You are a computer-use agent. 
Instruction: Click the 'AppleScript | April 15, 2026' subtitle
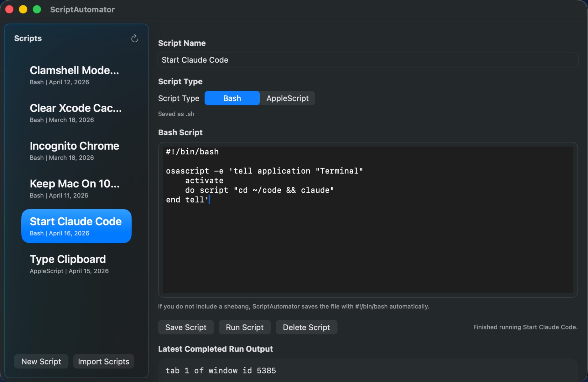point(69,271)
